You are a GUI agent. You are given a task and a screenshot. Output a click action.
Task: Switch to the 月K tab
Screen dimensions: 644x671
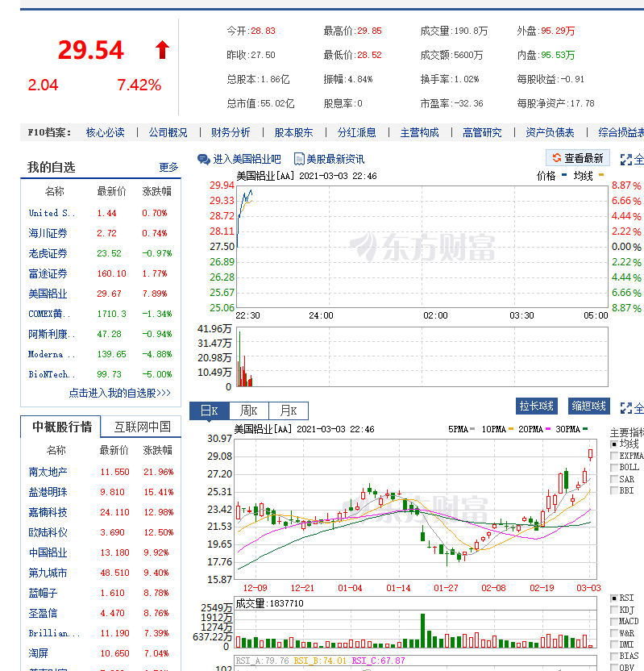(x=289, y=411)
